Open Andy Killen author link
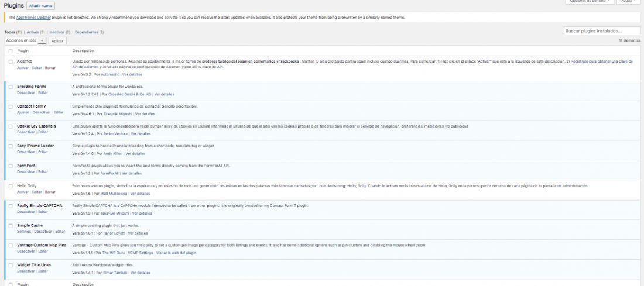 click(112, 153)
